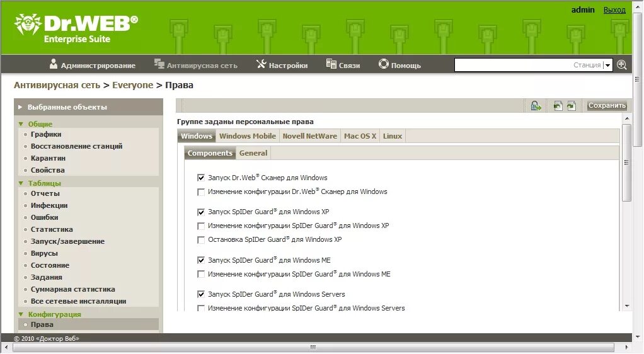Collapse the Таблицы section
This screenshot has width=644, height=354.
coord(21,183)
